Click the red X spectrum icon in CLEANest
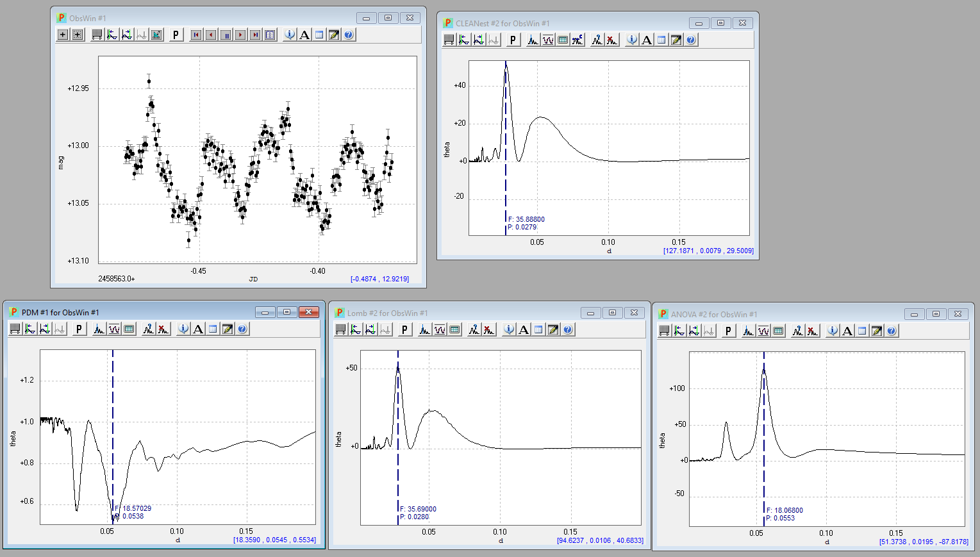The width and height of the screenshot is (980, 557). coord(612,40)
